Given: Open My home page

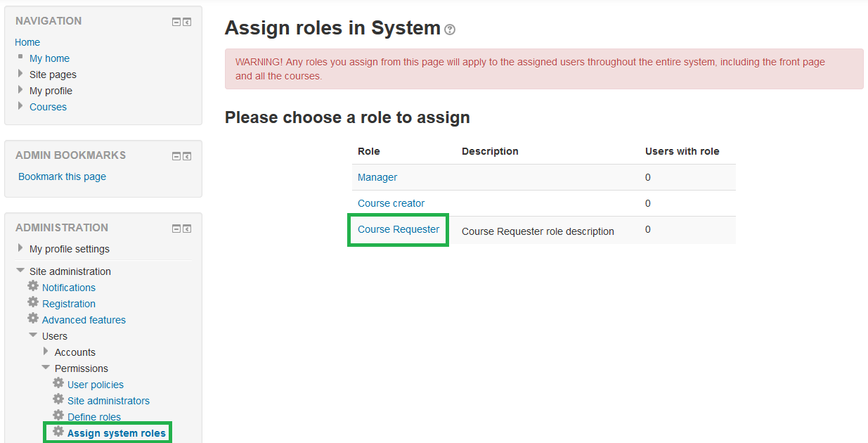Looking at the screenshot, I should click(x=49, y=58).
